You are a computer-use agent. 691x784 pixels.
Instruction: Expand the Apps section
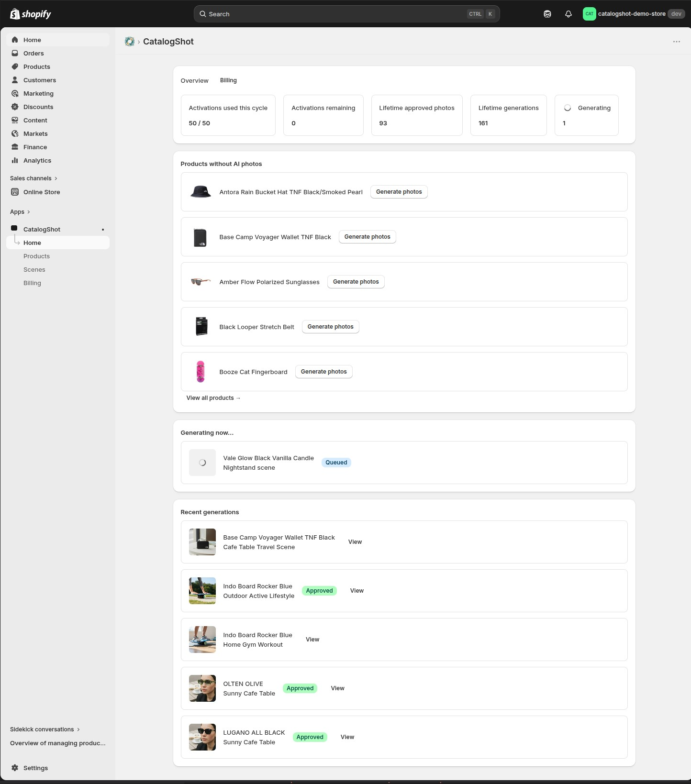pyautogui.click(x=20, y=212)
